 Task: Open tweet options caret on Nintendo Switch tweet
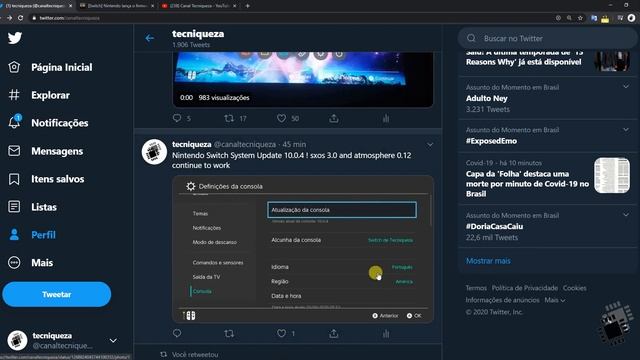coord(430,145)
